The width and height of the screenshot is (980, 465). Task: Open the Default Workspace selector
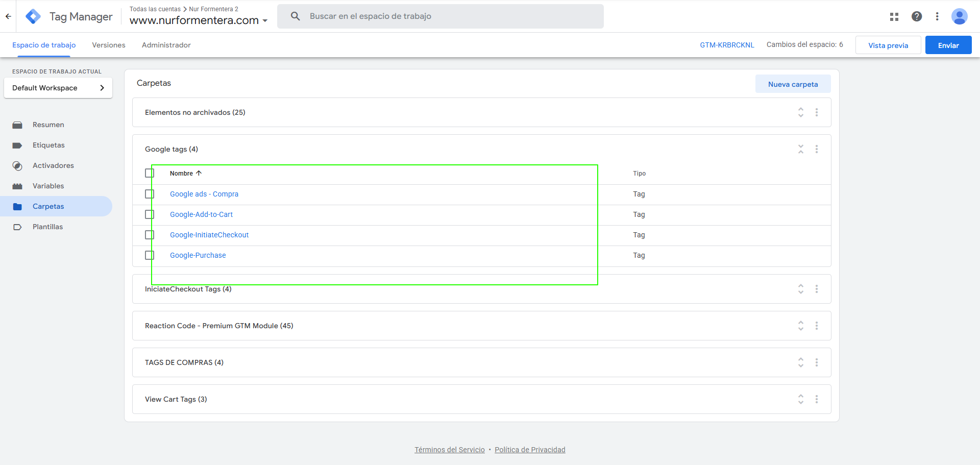point(58,88)
